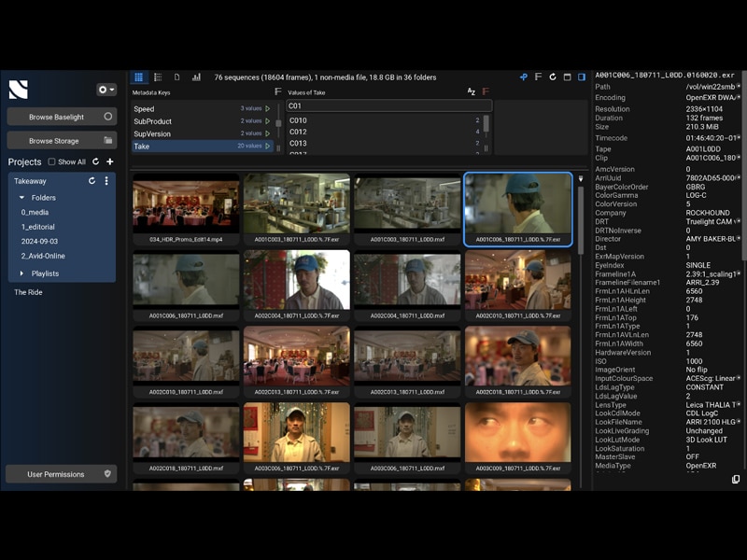Click the ROCKHOUND Company value
The image size is (747, 560).
(708, 213)
